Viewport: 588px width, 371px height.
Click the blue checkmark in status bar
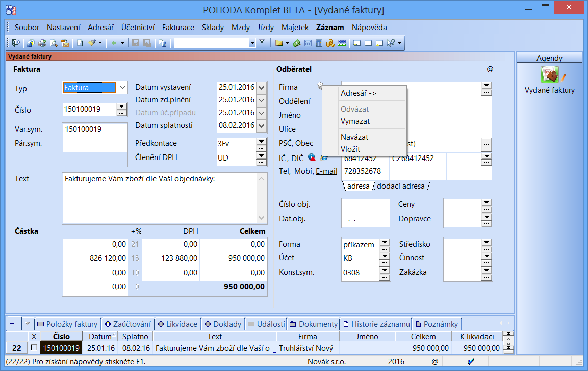click(471, 362)
